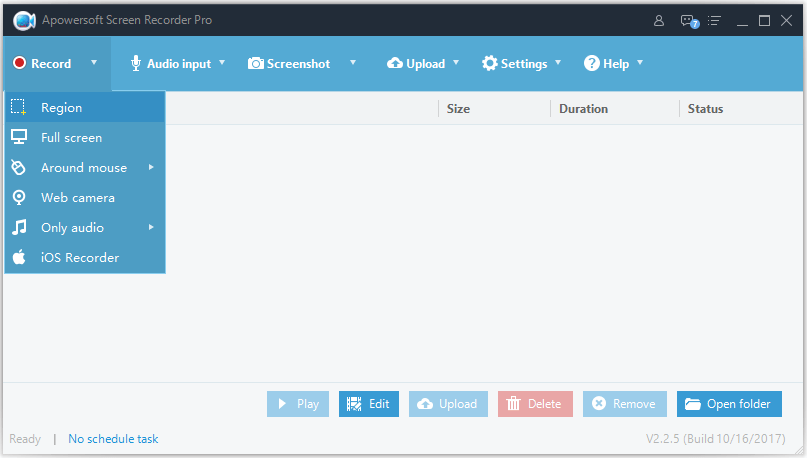Click the folder icon on Open folder
This screenshot has width=807, height=458.
tap(693, 404)
